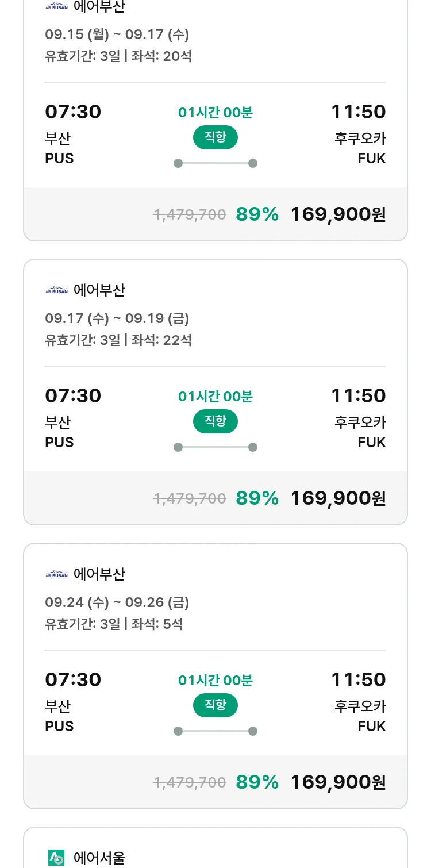Click the Air Busan logo on the 09.24 card
The width and height of the screenshot is (431, 868).
[56, 575]
